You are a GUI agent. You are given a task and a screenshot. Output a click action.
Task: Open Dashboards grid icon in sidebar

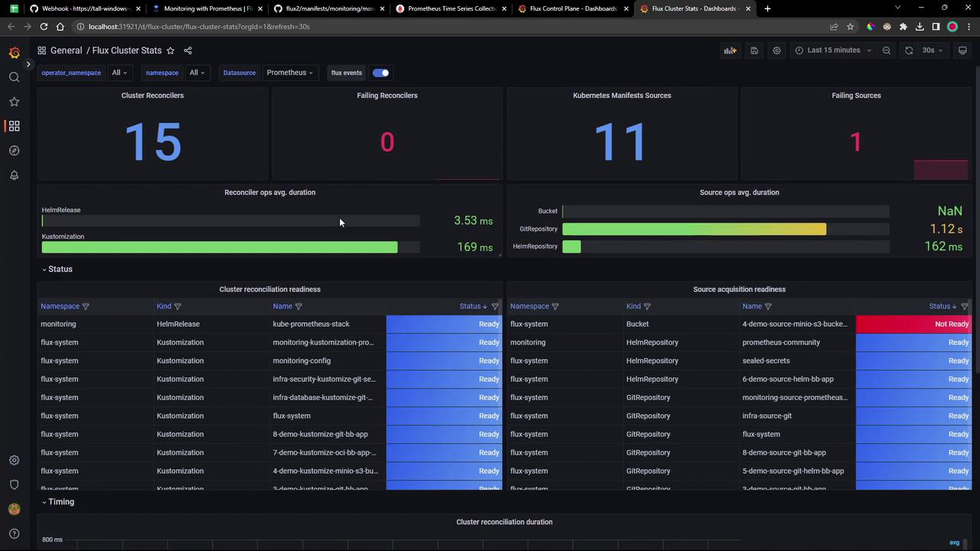coord(14,126)
